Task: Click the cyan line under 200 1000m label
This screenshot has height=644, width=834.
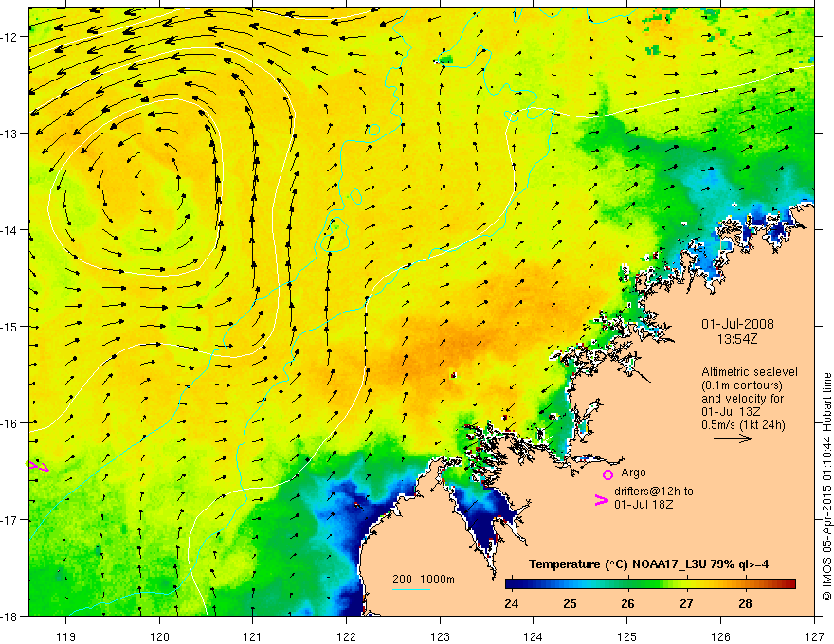Action: 411,589
